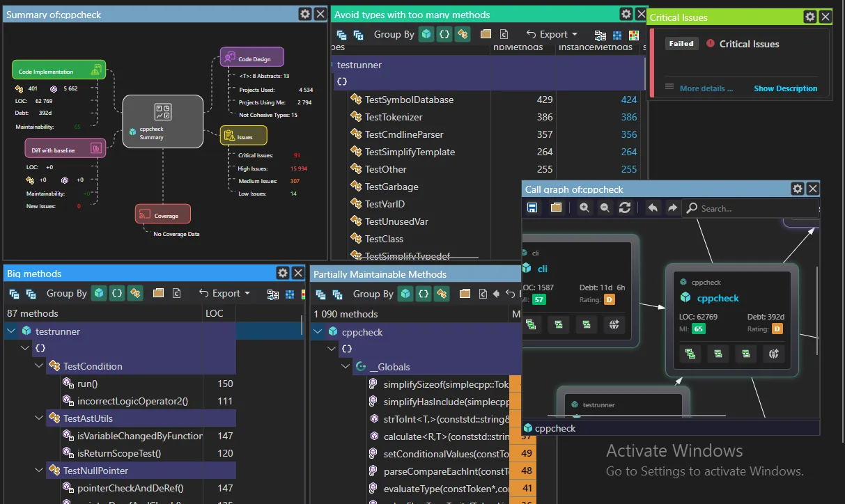Screen dimensions: 845x504
Task: Focus the Call graph search field
Action: 750,208
